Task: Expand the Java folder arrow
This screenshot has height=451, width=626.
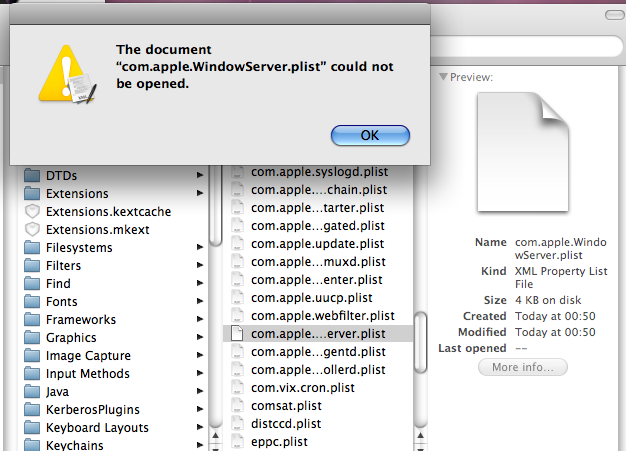Action: [x=200, y=391]
